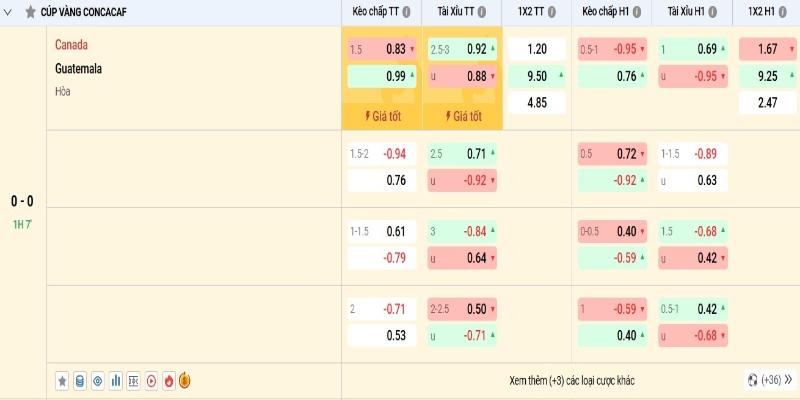Click the 1X2 H1 odds 9.25 cell

[x=767, y=75]
